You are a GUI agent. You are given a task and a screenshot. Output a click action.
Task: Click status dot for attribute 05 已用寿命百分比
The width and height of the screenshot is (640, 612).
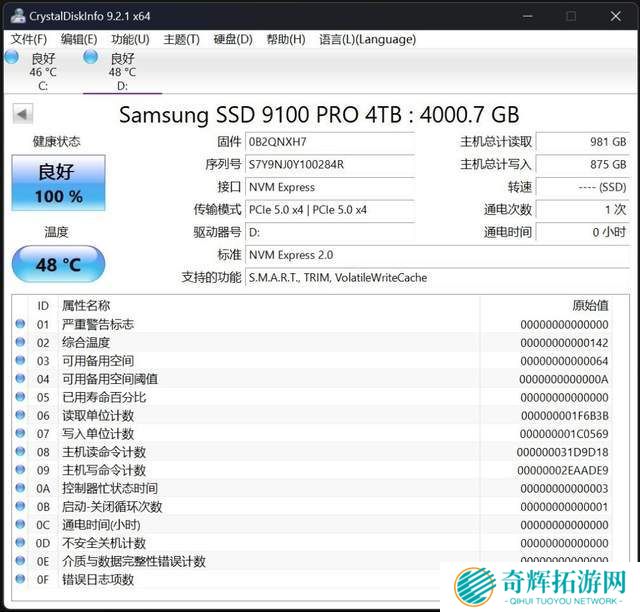point(20,397)
